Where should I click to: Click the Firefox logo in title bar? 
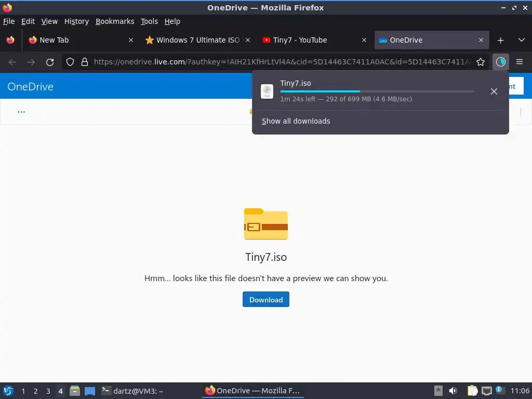click(x=7, y=7)
